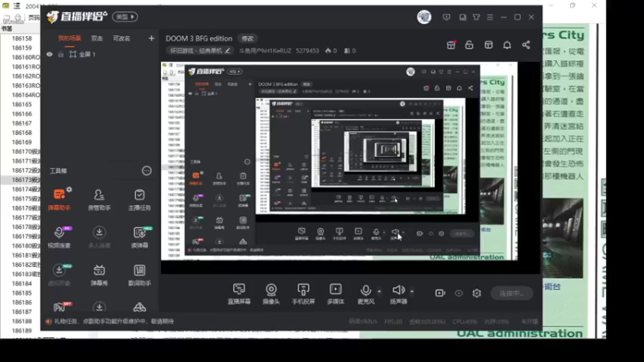This screenshot has height=362, width=644.
Task: Open the 弹幕助手 tool
Action: [x=59, y=200]
